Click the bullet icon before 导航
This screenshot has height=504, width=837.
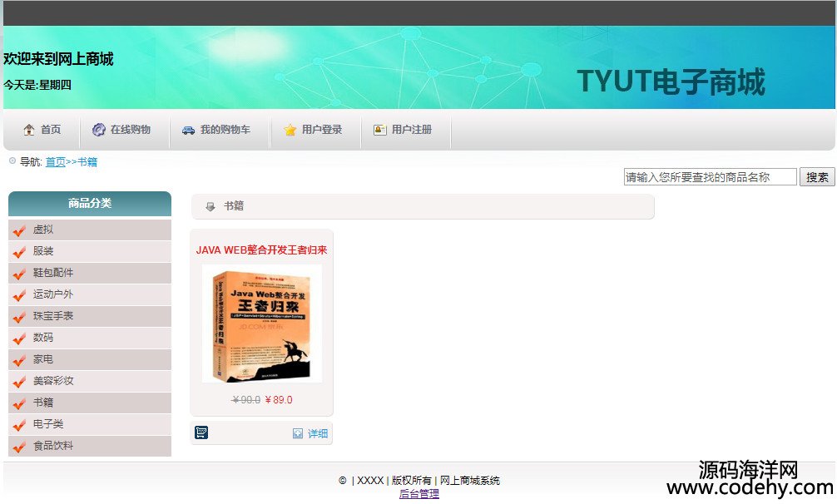[12, 161]
